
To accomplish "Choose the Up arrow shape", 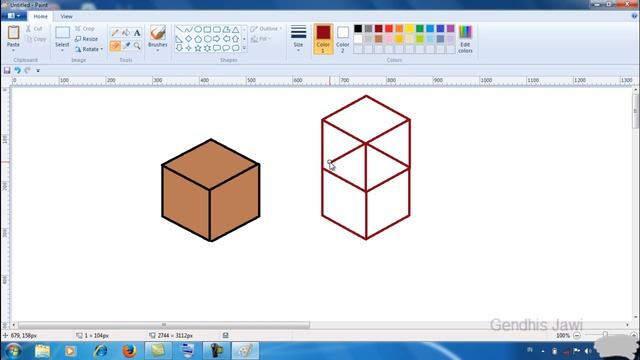I will (236, 39).
